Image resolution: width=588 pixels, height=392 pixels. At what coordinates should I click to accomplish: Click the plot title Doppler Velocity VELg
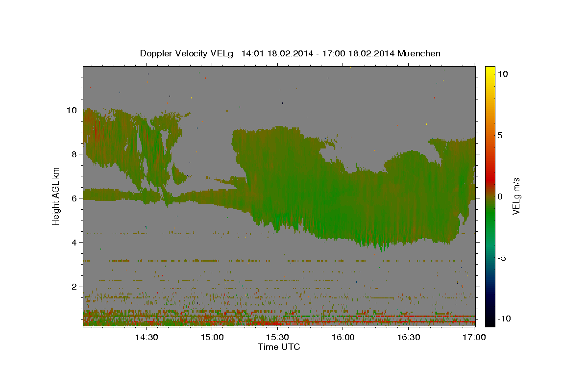point(187,53)
